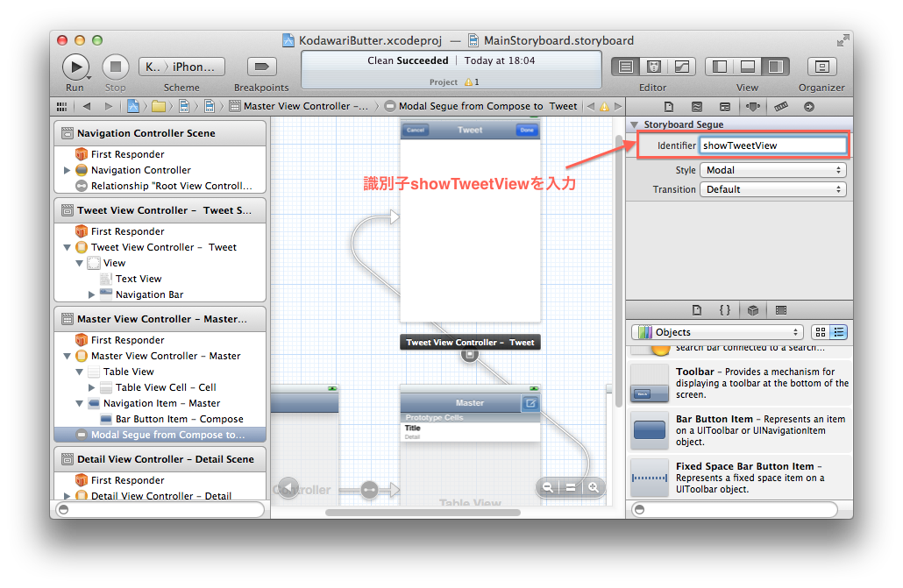Select the Bar Button Item library object

741,430
